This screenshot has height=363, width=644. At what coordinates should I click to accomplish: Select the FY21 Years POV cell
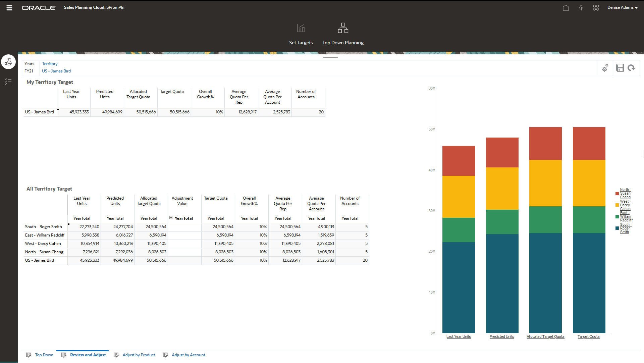tap(29, 71)
